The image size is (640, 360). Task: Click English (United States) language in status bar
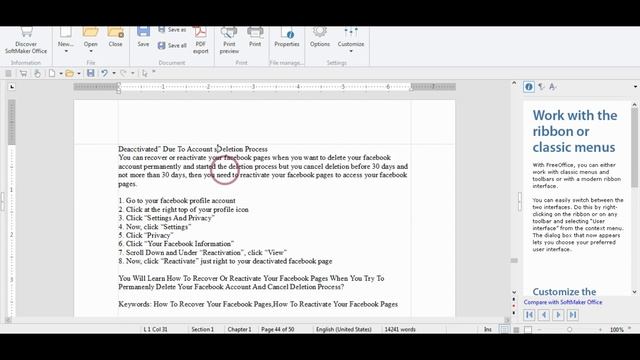(344, 329)
